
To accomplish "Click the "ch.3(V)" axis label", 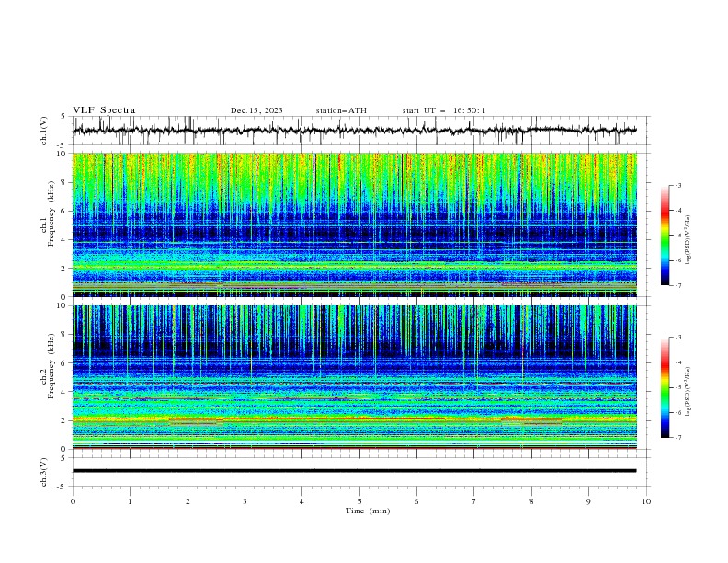I will tap(44, 472).
